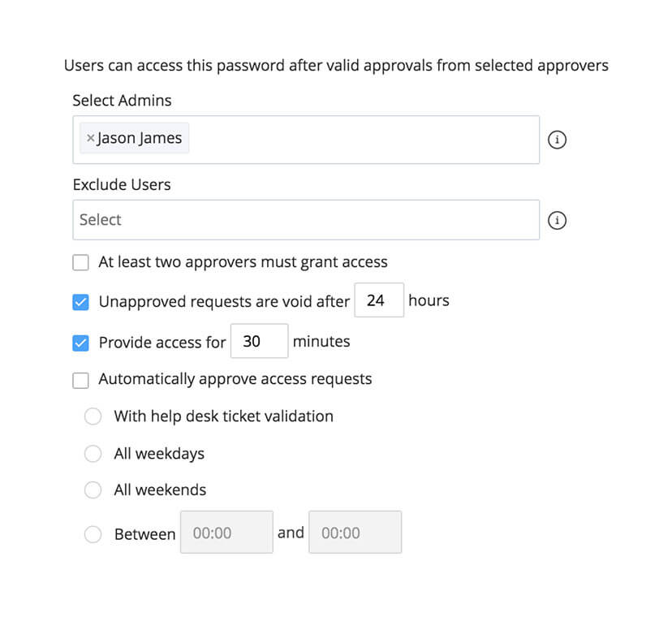Click the 30 minutes input field

[x=259, y=341]
